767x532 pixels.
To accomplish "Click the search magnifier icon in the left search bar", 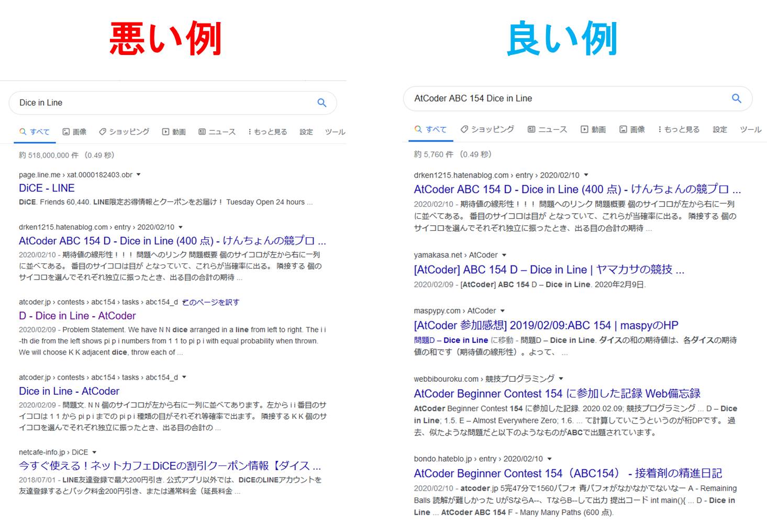I will pyautogui.click(x=321, y=102).
